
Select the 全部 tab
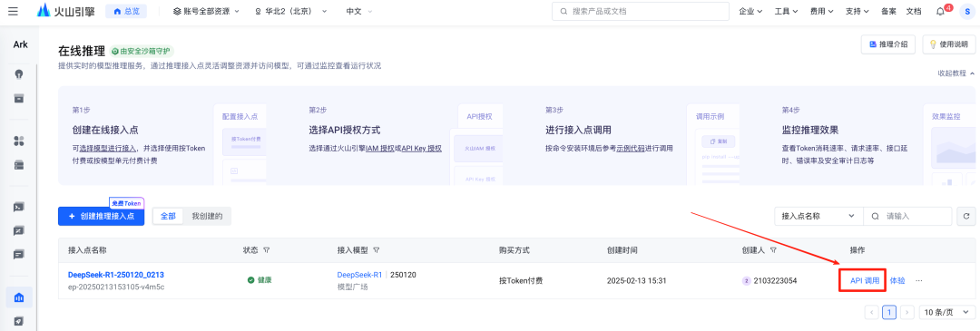coord(168,216)
